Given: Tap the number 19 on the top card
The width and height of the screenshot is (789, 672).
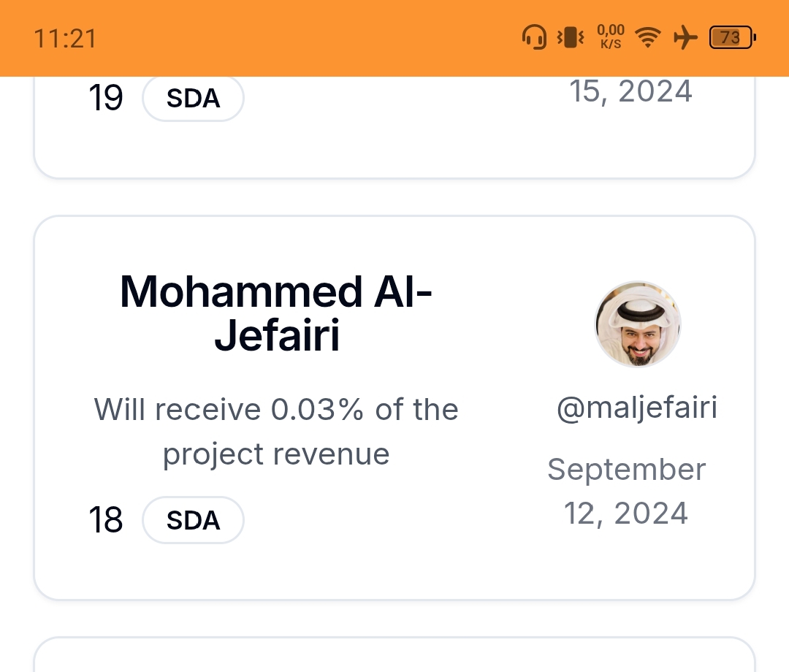Looking at the screenshot, I should 106,98.
